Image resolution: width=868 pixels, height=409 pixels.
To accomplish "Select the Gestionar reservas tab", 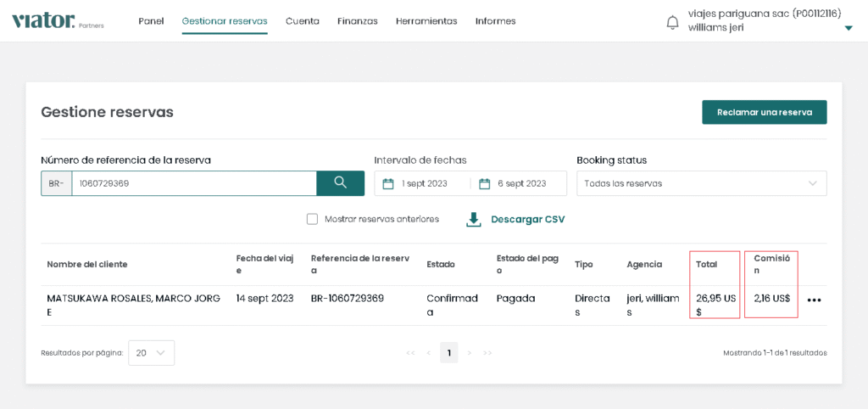I will tap(224, 21).
